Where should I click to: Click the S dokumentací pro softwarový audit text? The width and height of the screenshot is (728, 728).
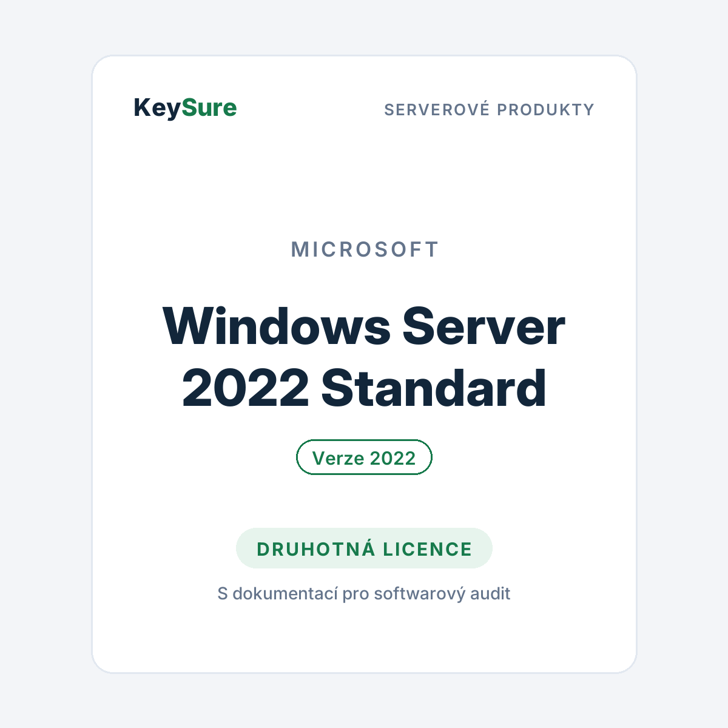click(364, 593)
